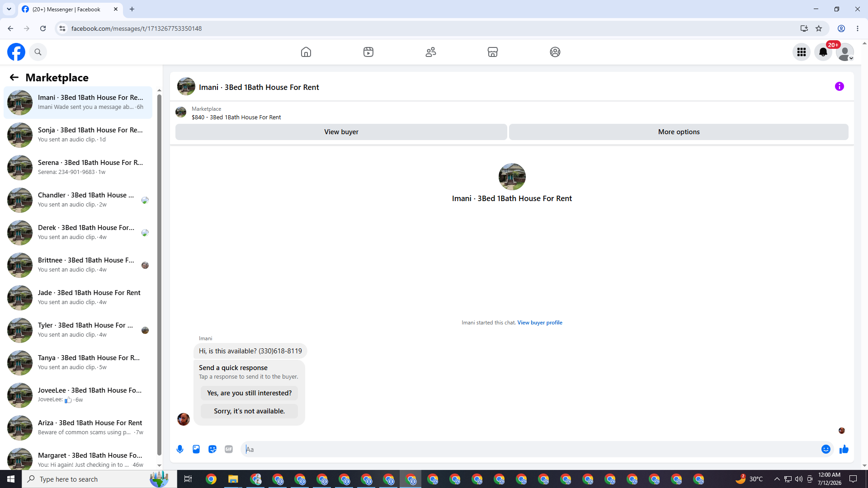868x488 pixels.
Task: Open the Chrome tab search dropdown
Action: click(x=9, y=9)
